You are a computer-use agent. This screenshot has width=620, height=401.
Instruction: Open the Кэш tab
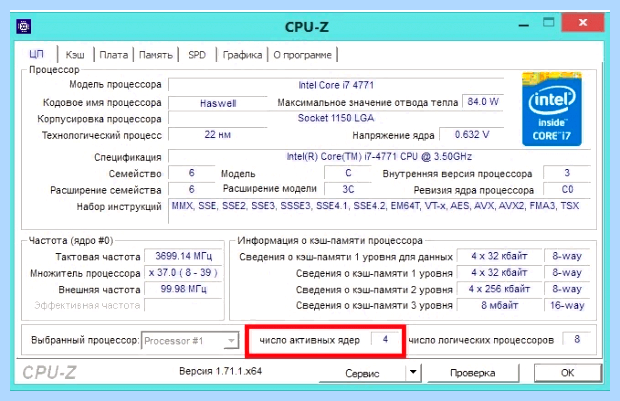coord(75,55)
